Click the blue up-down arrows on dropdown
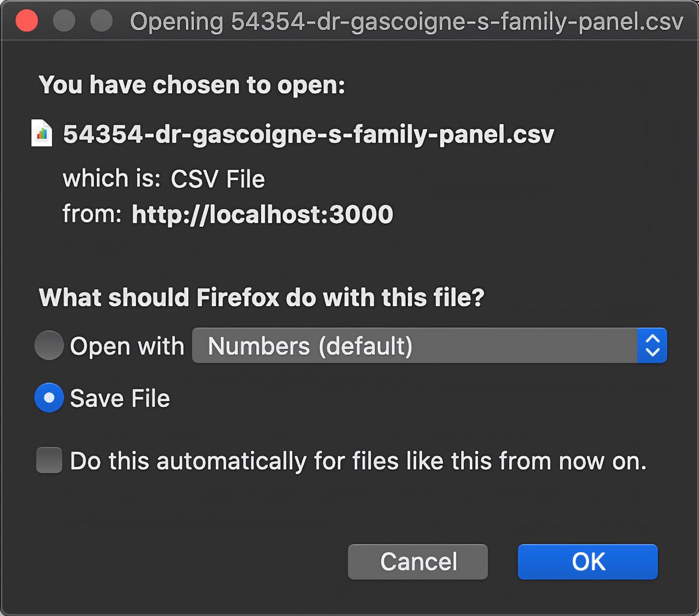699x616 pixels. point(652,345)
